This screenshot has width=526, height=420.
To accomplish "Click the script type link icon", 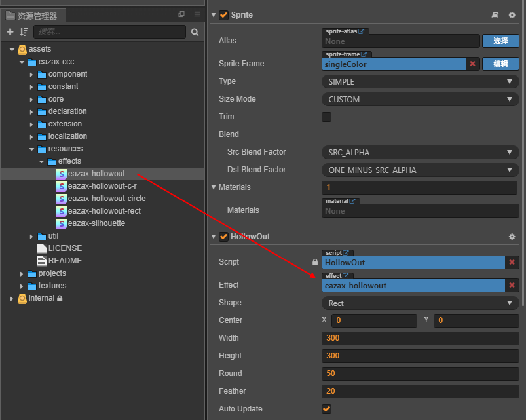I will tap(346, 253).
